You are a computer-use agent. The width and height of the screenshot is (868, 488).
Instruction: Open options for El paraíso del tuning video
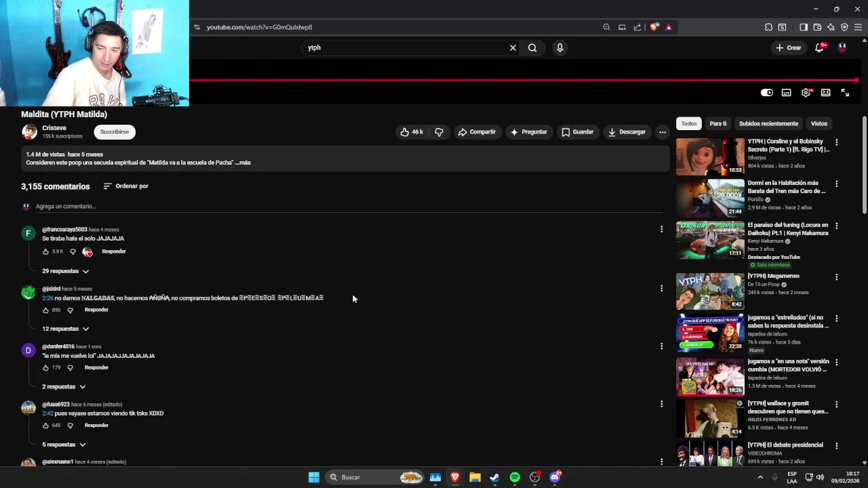pyautogui.click(x=836, y=226)
